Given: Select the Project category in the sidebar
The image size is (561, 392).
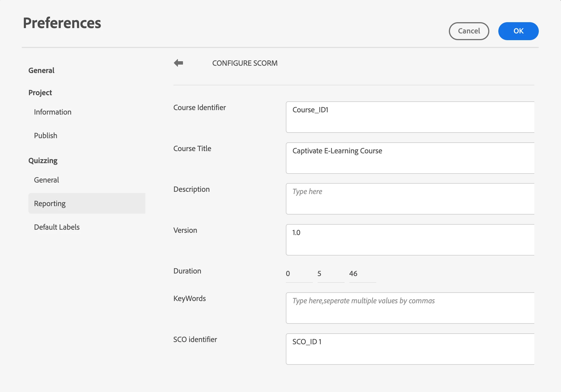Looking at the screenshot, I should coord(40,93).
